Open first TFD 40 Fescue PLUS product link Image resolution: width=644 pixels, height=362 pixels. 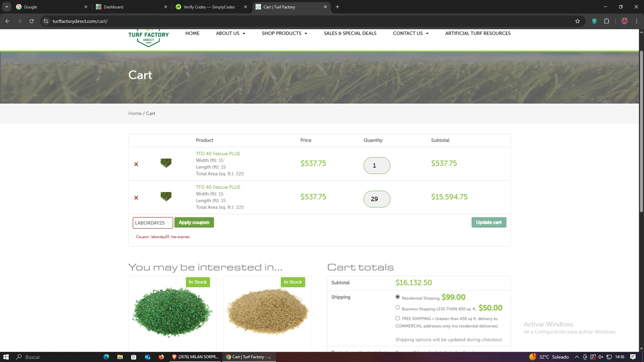tap(218, 154)
